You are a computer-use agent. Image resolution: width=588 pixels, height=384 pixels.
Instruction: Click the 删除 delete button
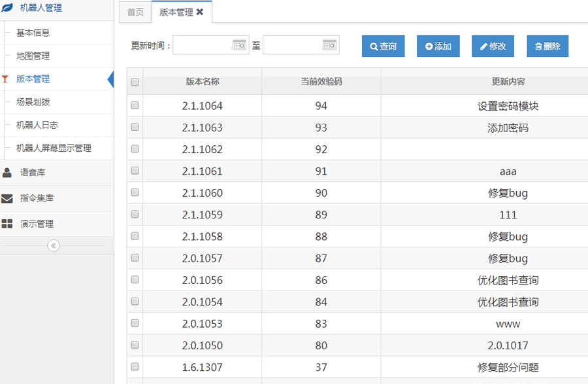(547, 46)
